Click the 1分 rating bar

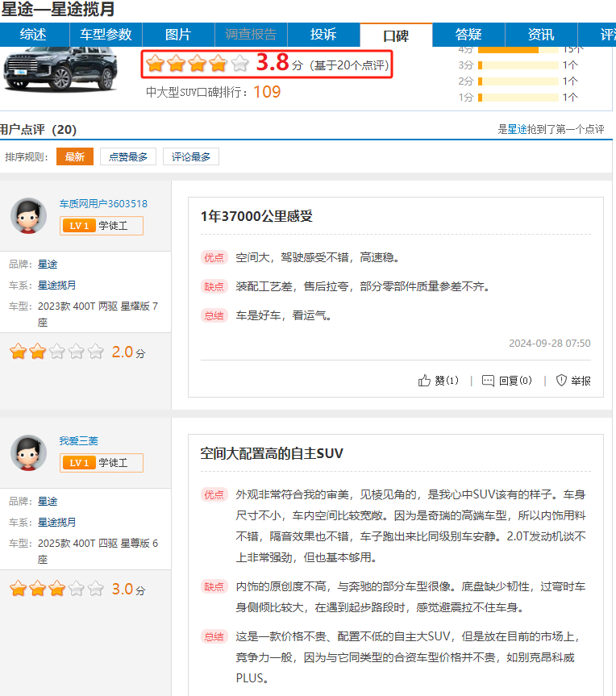coord(518,98)
